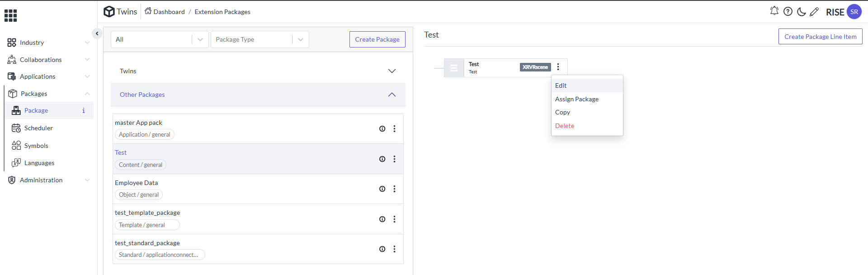This screenshot has height=275, width=868.
Task: Click the Collaborations sidebar icon
Action: click(x=12, y=60)
